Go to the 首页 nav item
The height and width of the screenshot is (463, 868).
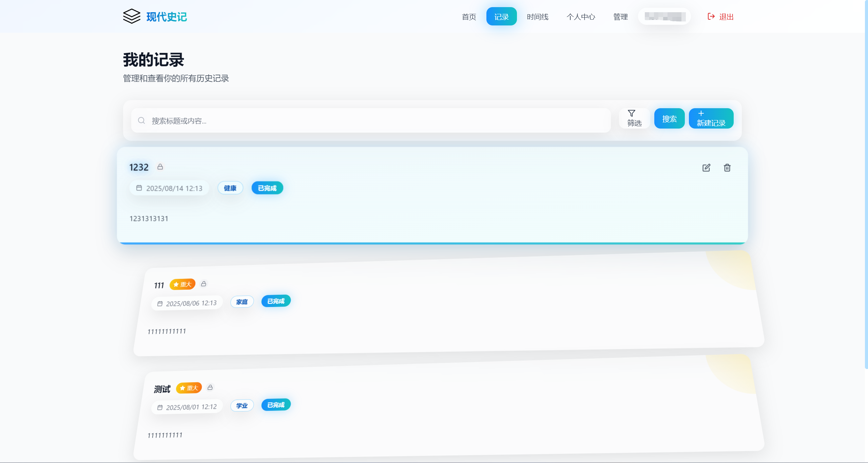[x=469, y=17]
